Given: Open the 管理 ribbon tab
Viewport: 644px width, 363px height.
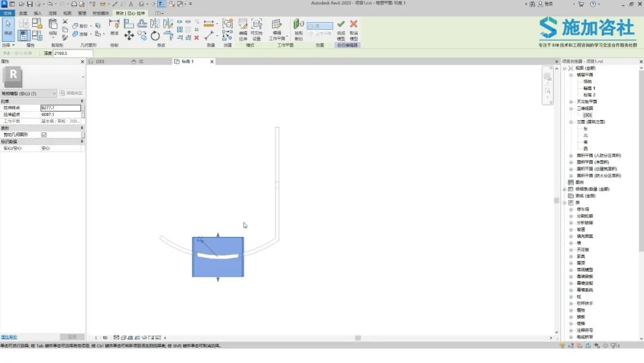Looking at the screenshot, I should [82, 13].
